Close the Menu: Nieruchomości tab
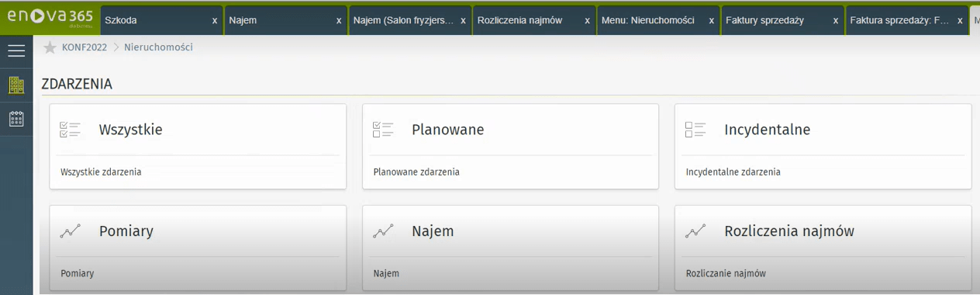Viewport: 980px width, 295px height. [x=711, y=21]
